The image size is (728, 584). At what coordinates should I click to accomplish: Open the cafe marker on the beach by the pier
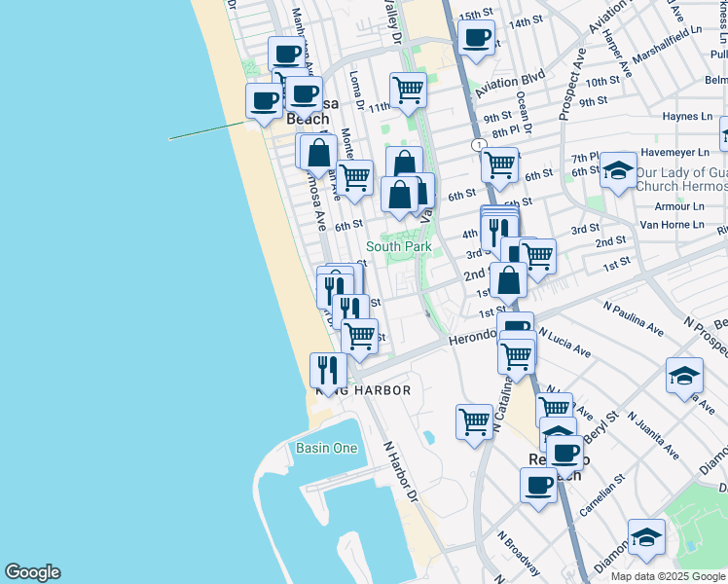(264, 102)
